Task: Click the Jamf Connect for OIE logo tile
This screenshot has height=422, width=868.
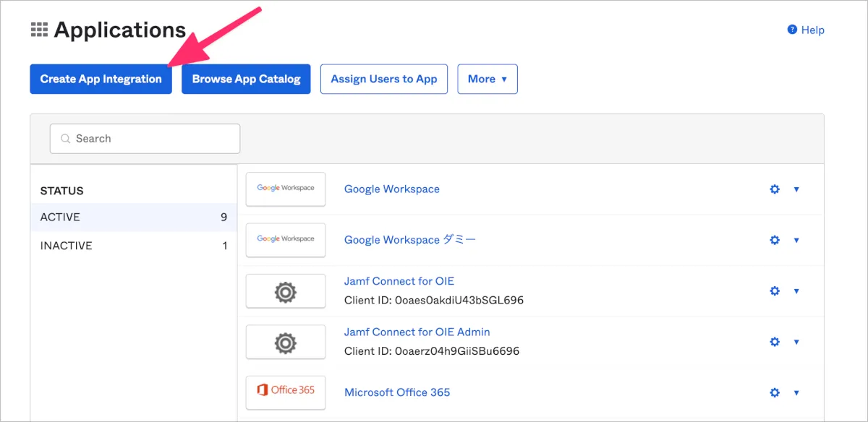Action: click(286, 291)
